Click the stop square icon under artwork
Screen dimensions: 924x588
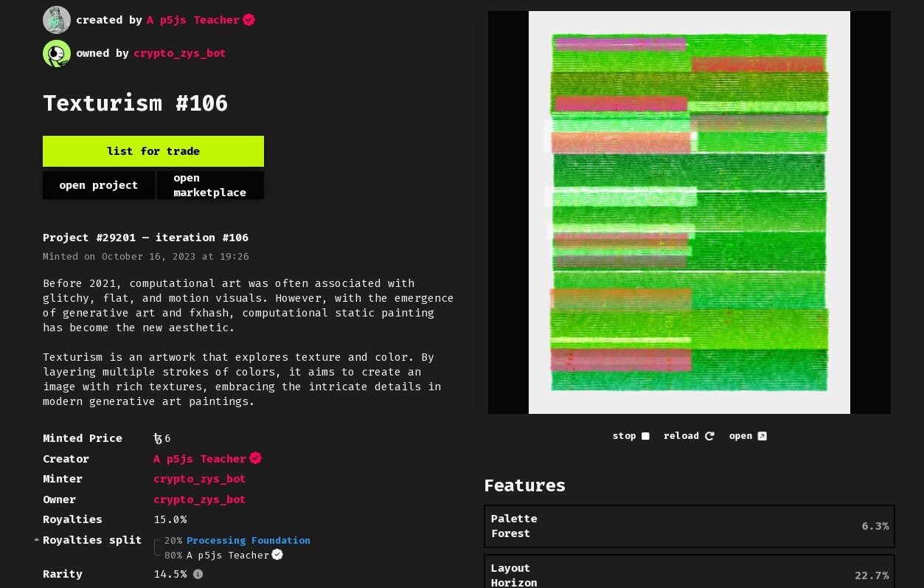[645, 436]
